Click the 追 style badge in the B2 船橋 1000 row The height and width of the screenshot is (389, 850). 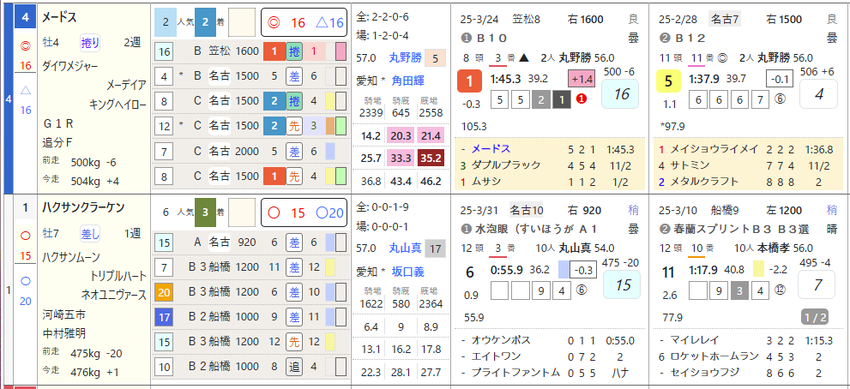(294, 367)
